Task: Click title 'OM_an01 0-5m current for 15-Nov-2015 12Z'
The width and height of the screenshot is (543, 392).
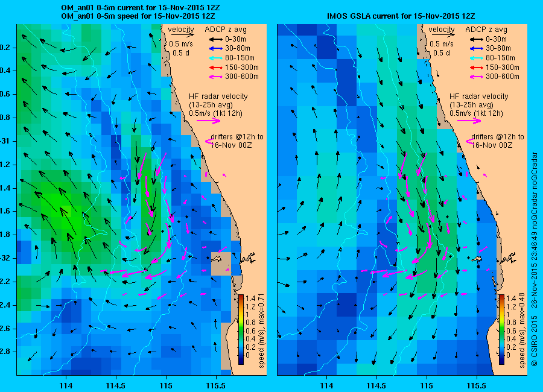Action: pos(140,8)
